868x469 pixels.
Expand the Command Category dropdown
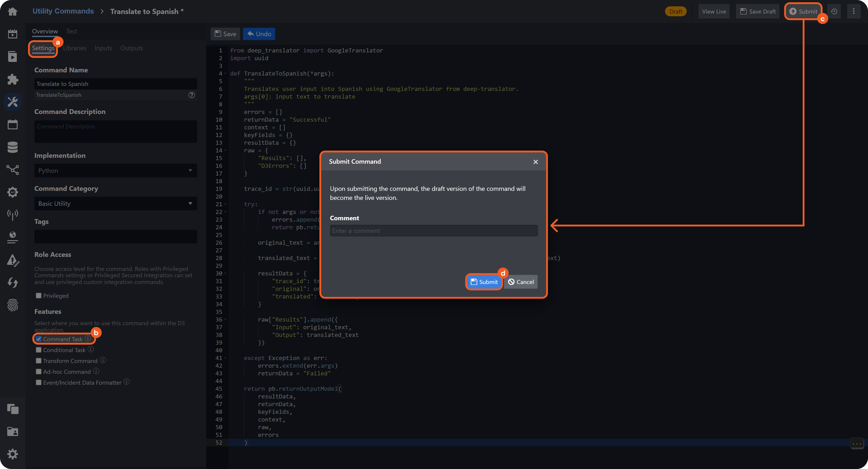tap(116, 204)
